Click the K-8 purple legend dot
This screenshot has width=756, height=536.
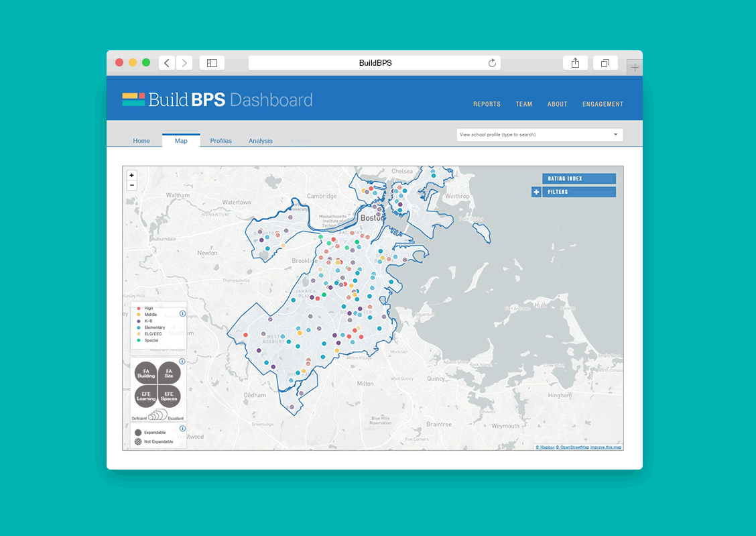[x=138, y=321]
